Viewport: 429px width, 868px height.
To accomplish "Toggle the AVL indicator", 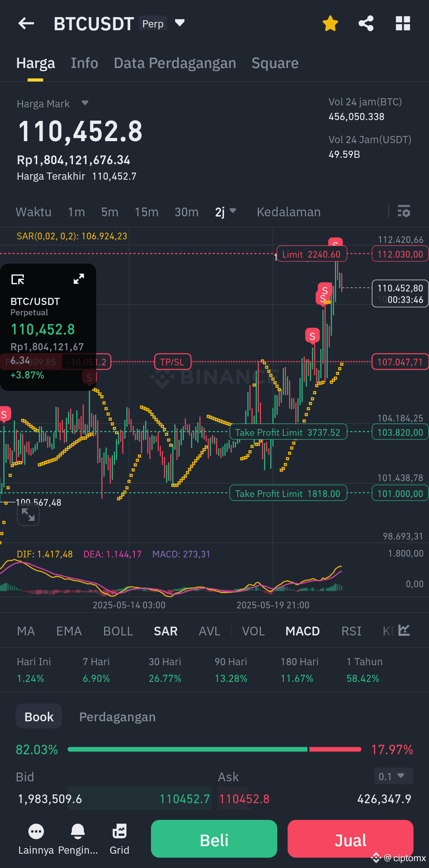I will pos(209,631).
